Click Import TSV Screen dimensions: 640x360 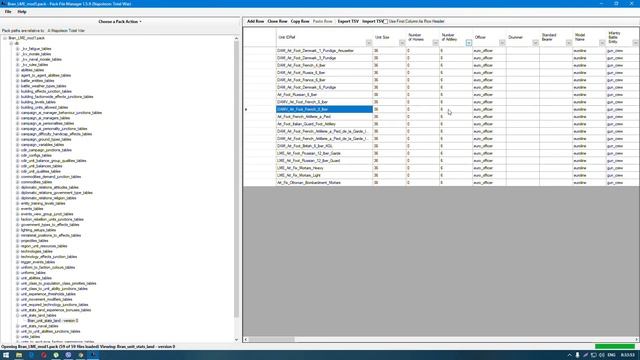click(372, 21)
